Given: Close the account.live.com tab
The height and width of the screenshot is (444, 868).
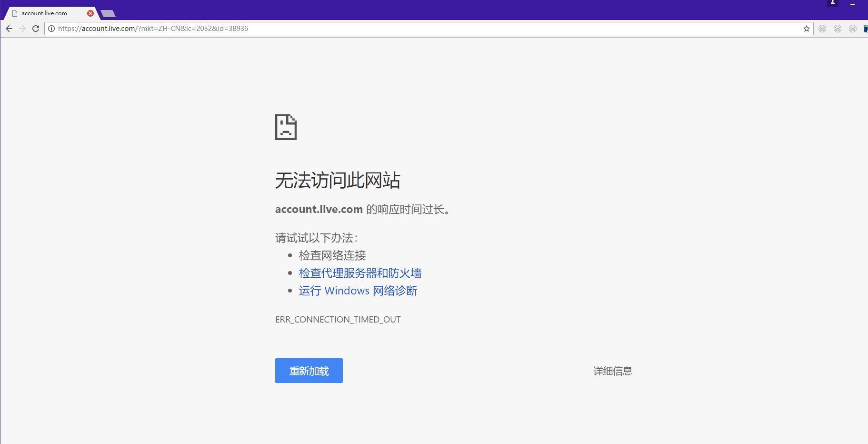Looking at the screenshot, I should (90, 13).
